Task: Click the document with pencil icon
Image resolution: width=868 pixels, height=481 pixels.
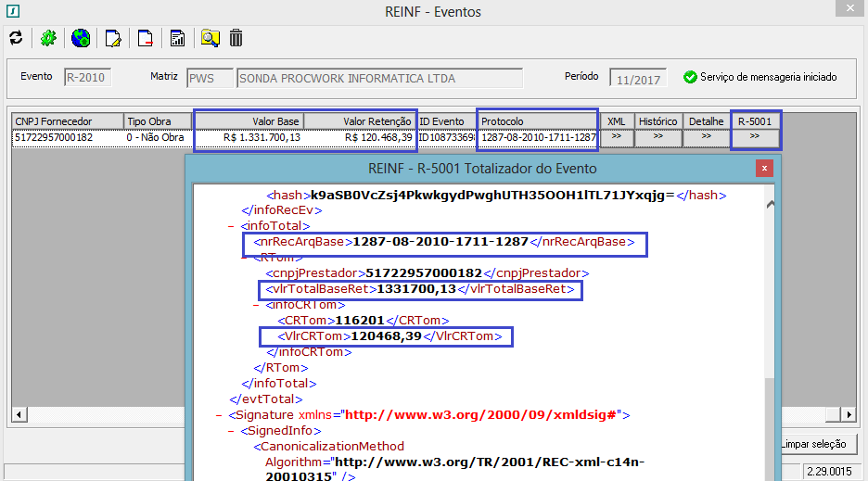Action: [x=113, y=38]
